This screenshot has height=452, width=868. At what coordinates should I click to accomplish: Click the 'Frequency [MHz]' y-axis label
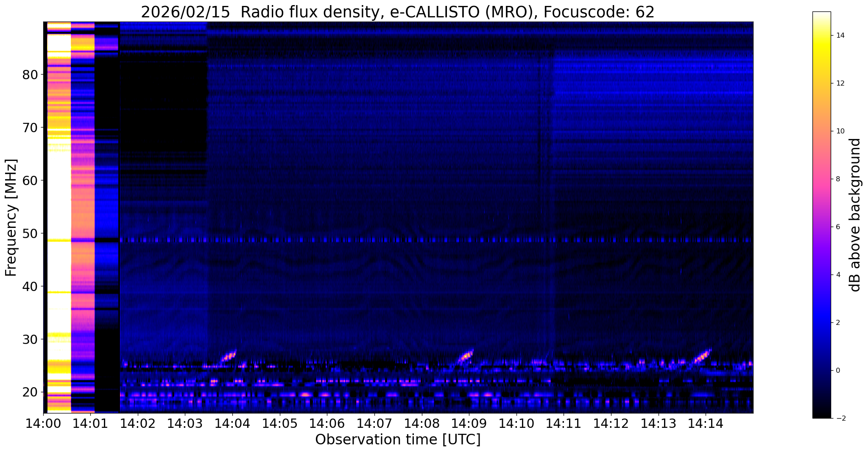click(11, 218)
